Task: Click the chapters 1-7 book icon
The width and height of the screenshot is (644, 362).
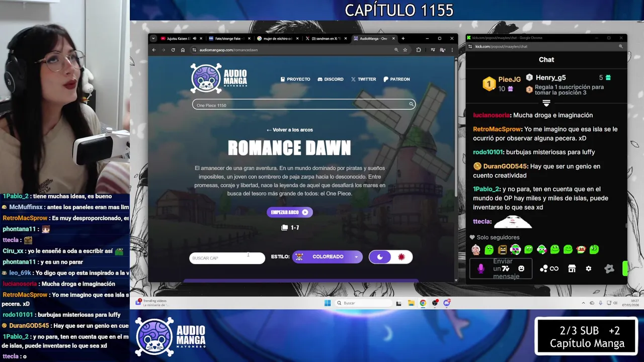Action: coord(285,228)
